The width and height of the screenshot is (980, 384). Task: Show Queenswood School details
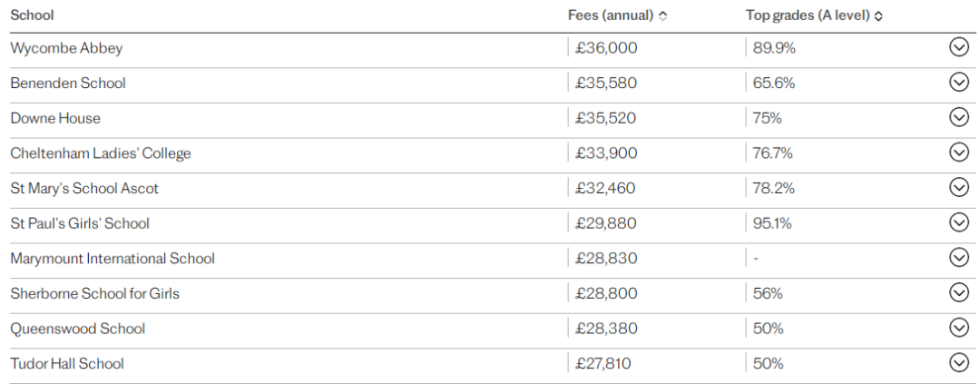coord(958,328)
